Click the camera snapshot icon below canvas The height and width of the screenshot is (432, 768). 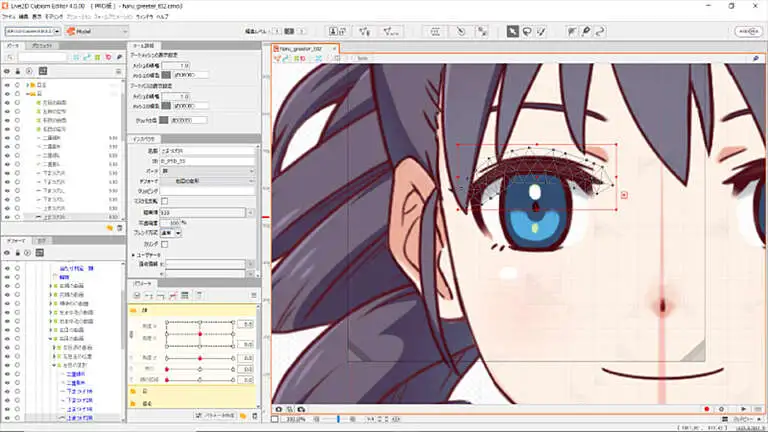[x=278, y=409]
